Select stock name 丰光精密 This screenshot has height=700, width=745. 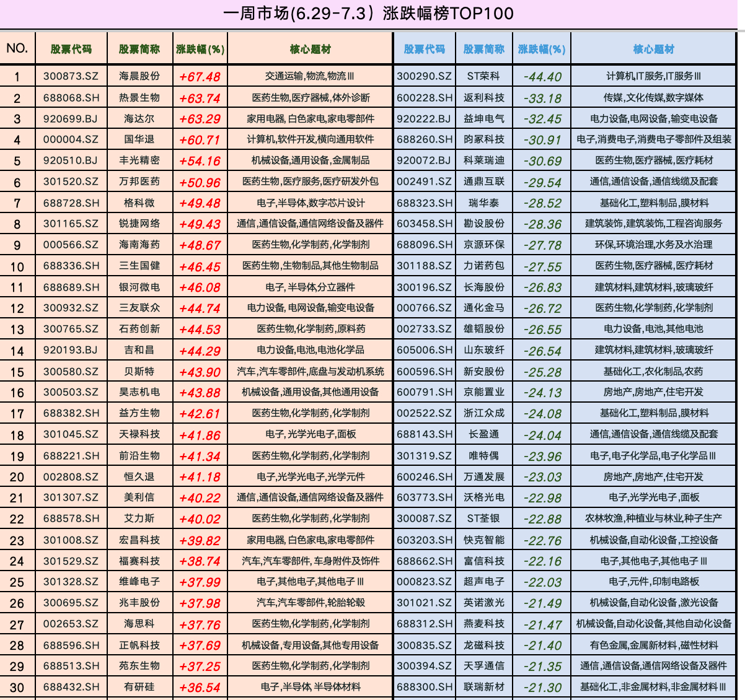click(x=139, y=160)
